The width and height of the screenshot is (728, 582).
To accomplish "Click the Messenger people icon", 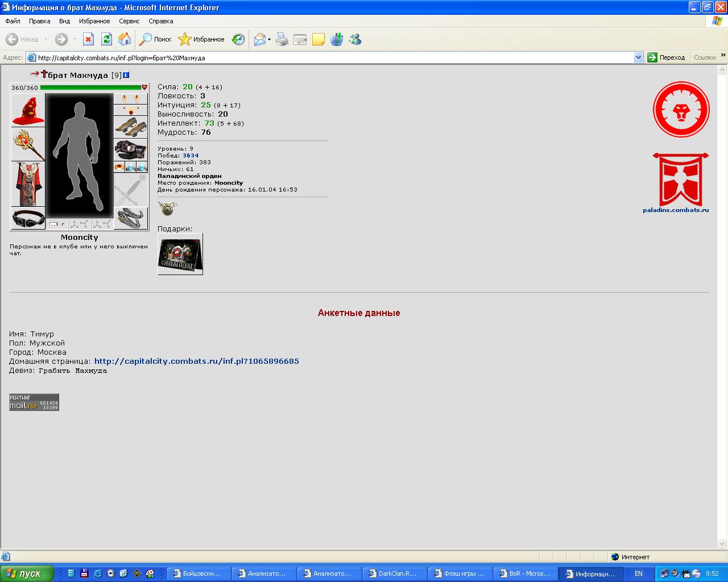I will (x=355, y=39).
